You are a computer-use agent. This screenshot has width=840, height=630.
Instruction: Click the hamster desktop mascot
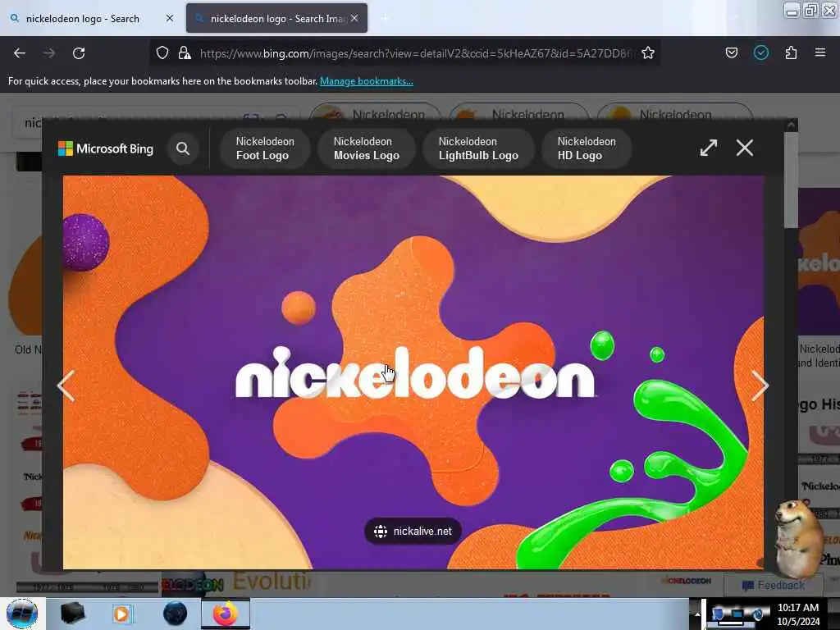pyautogui.click(x=800, y=538)
